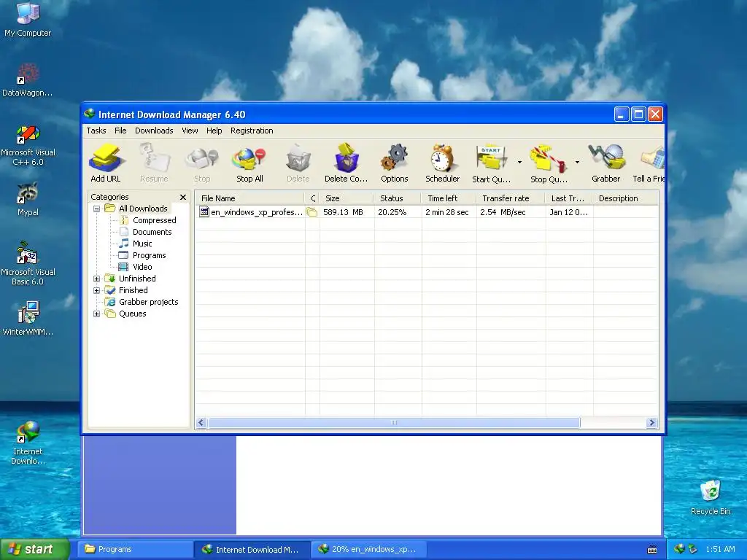This screenshot has height=560, width=747.
Task: Select the Mypal raccoon desktop icon
Action: [28, 200]
